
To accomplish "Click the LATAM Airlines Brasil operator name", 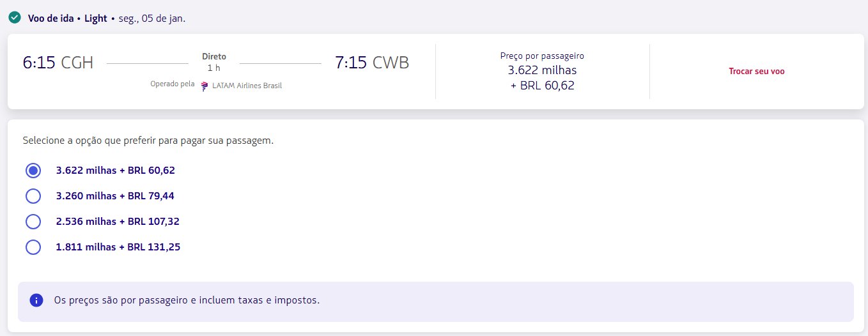I will point(247,86).
